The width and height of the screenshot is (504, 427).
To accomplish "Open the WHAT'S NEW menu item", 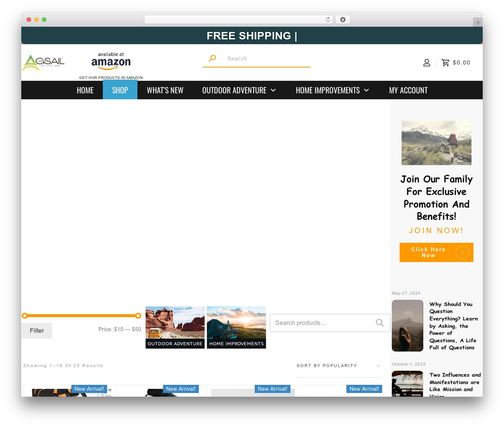I will click(165, 90).
